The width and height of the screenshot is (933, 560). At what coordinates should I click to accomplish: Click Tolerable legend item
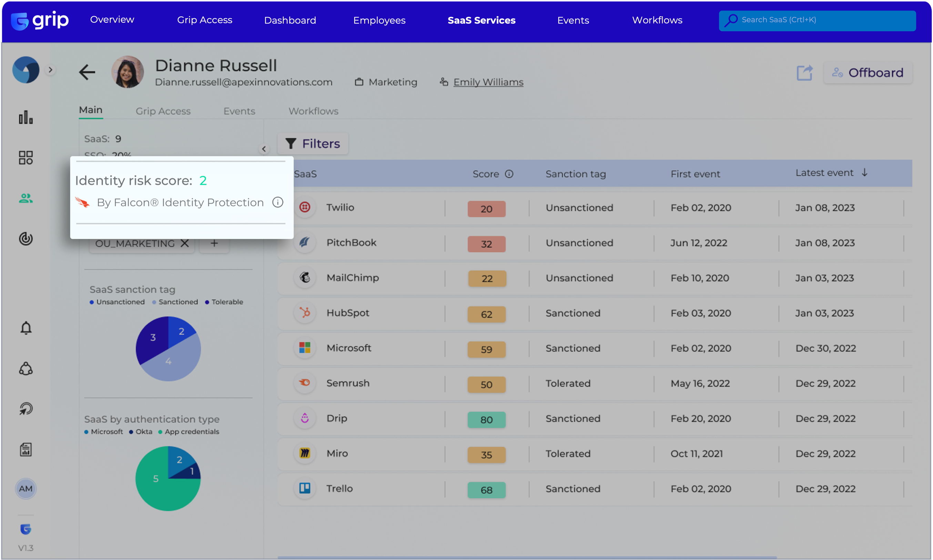224,302
